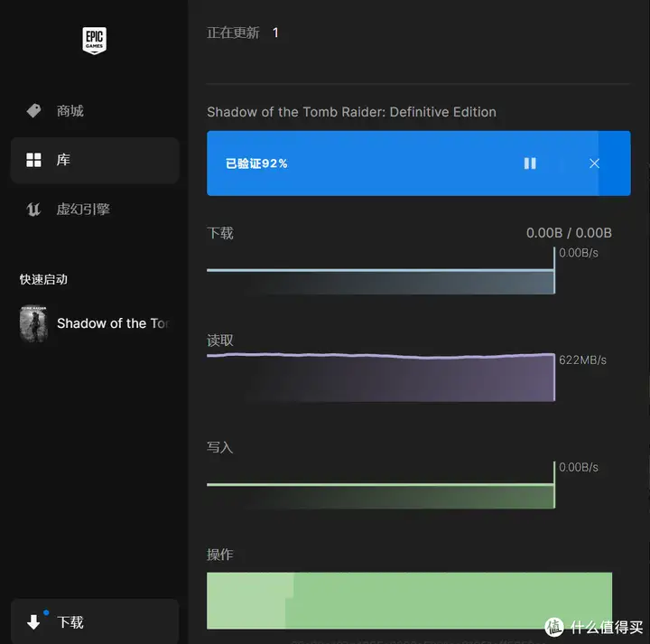Viewport: 650px width, 644px height.
Task: Click the 读取 read speed graph
Action: tap(381, 377)
